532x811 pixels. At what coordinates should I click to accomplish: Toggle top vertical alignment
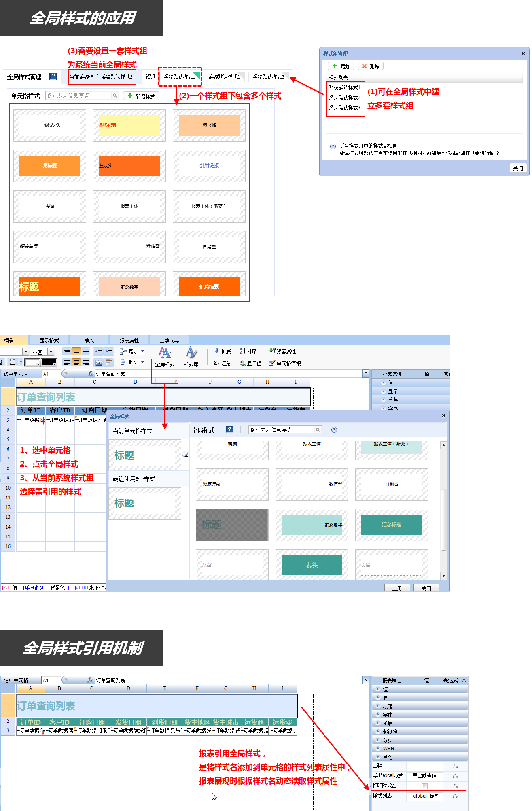click(x=67, y=351)
